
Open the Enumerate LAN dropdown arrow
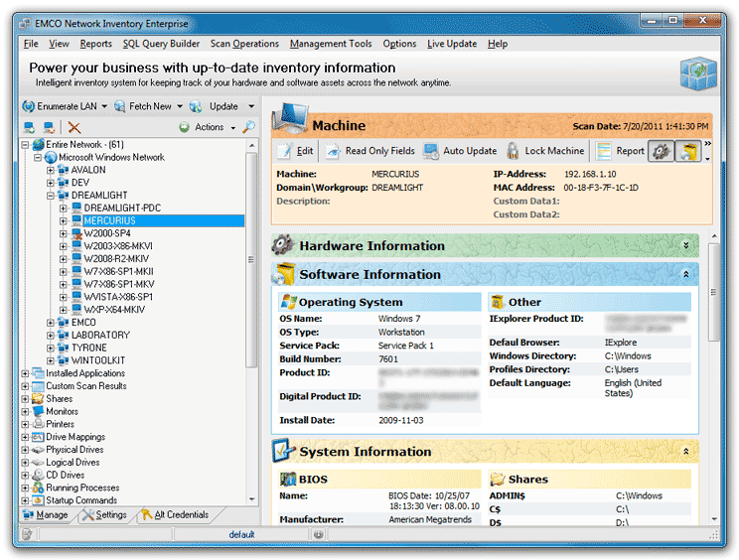(x=104, y=106)
